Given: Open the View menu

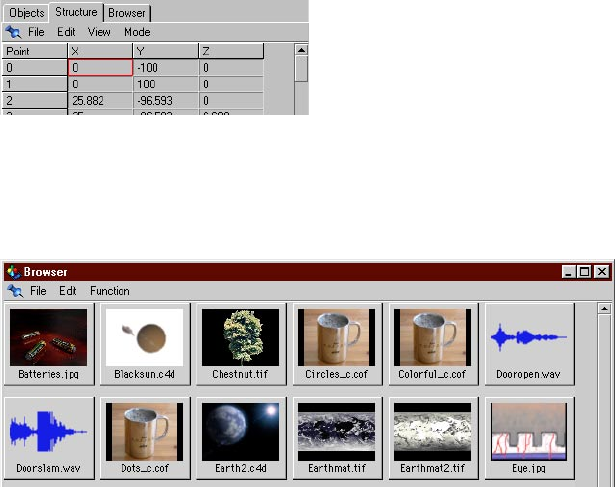Looking at the screenshot, I should 99,32.
